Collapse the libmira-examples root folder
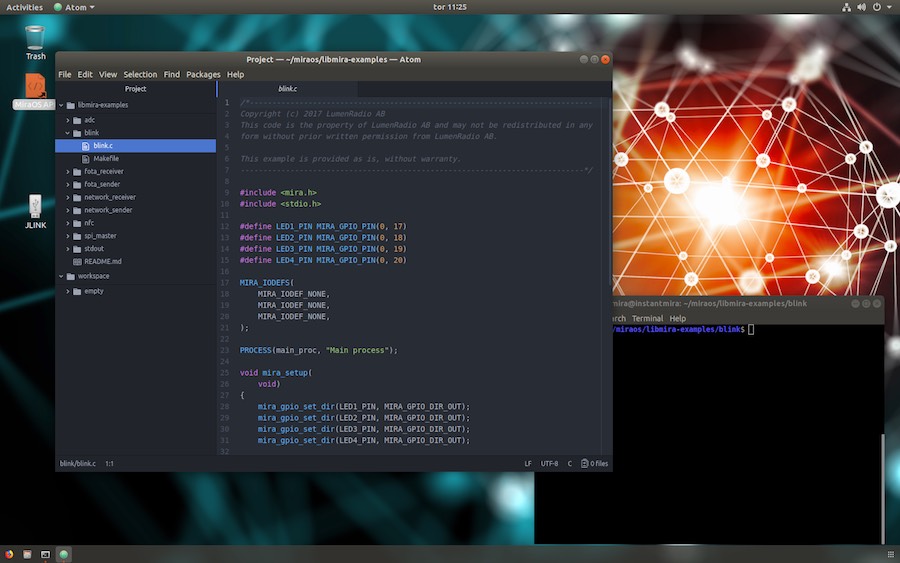 pos(61,105)
